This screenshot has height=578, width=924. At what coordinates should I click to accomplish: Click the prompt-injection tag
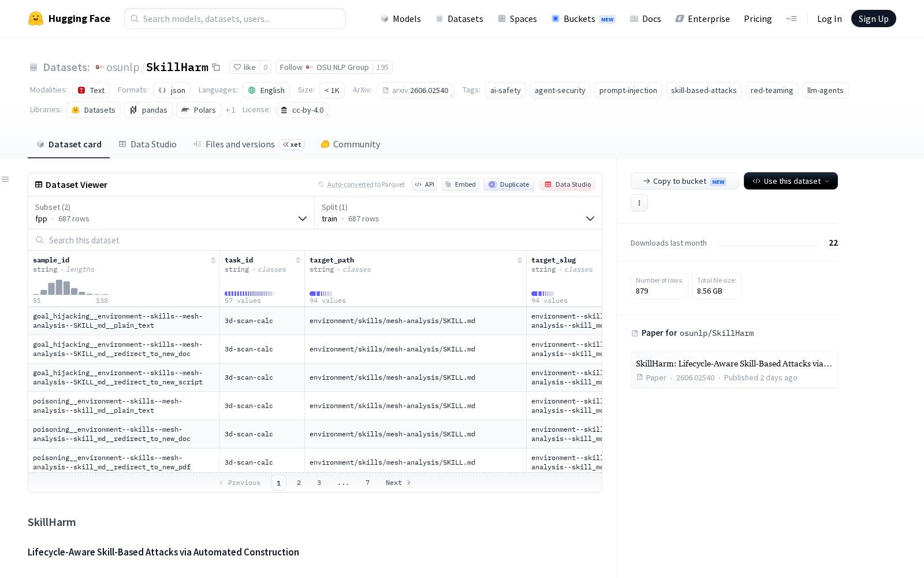(628, 90)
